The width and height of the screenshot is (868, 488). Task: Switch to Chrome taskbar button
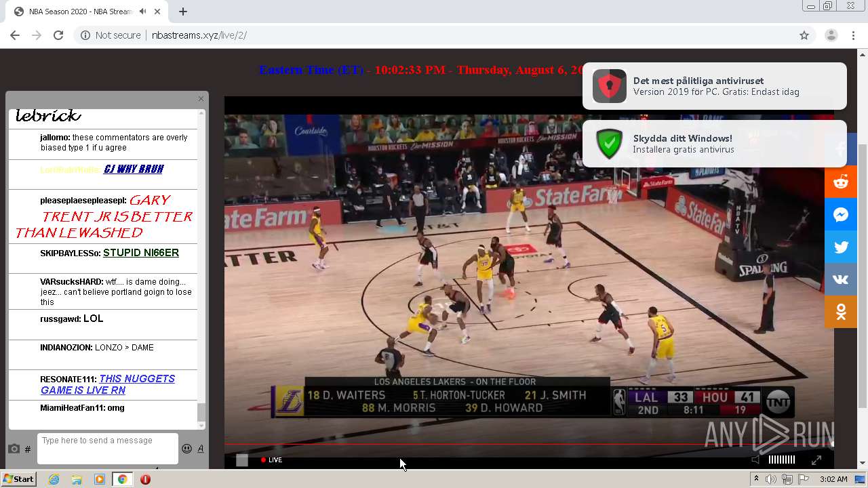(x=123, y=479)
